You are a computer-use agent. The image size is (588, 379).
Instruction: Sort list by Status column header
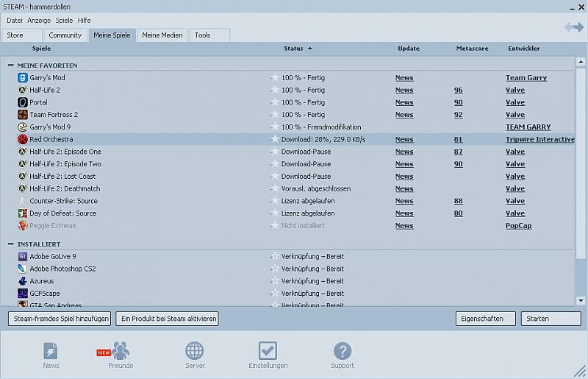[x=293, y=49]
